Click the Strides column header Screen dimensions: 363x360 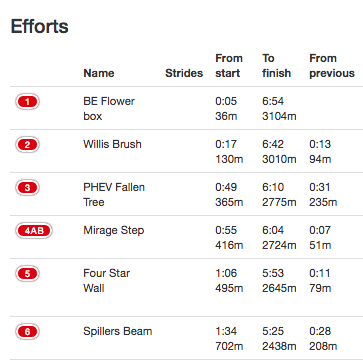tap(184, 73)
